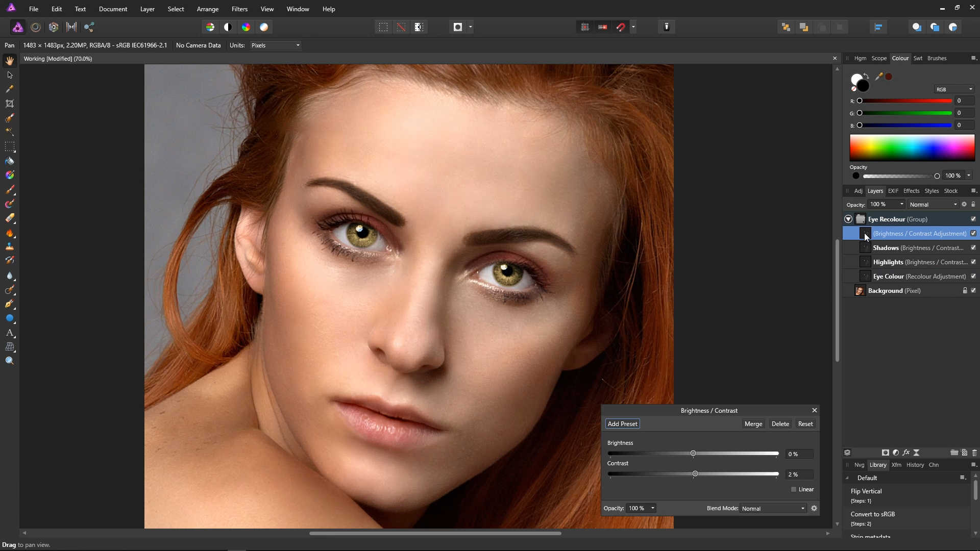Collapse the Eye Recolour group
Image resolution: width=980 pixels, height=551 pixels.
click(848, 219)
